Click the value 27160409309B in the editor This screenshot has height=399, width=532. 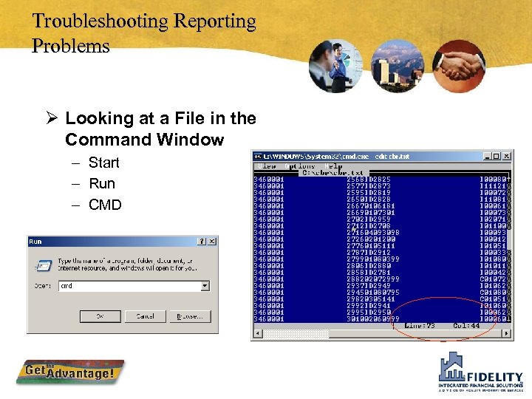click(x=373, y=233)
